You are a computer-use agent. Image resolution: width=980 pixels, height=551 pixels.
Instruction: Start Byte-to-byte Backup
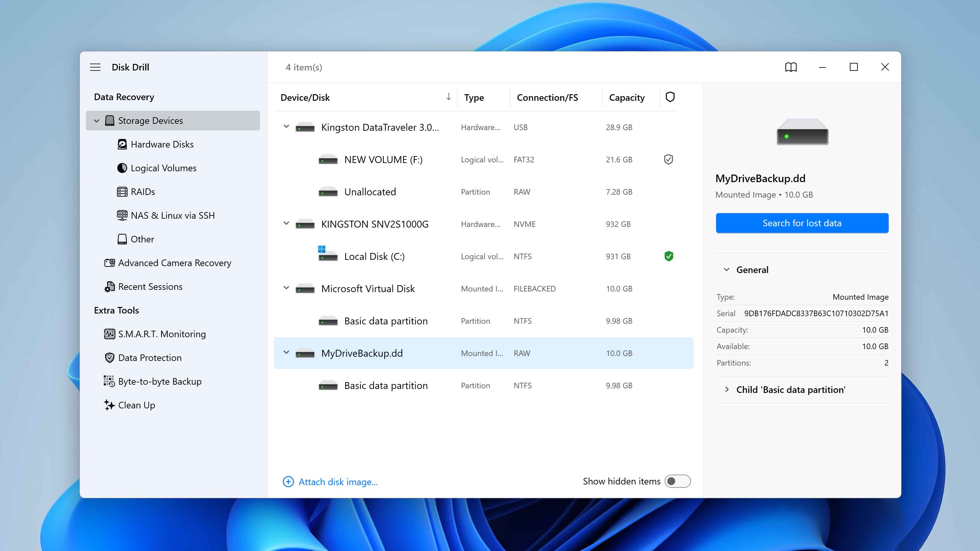[x=160, y=381]
